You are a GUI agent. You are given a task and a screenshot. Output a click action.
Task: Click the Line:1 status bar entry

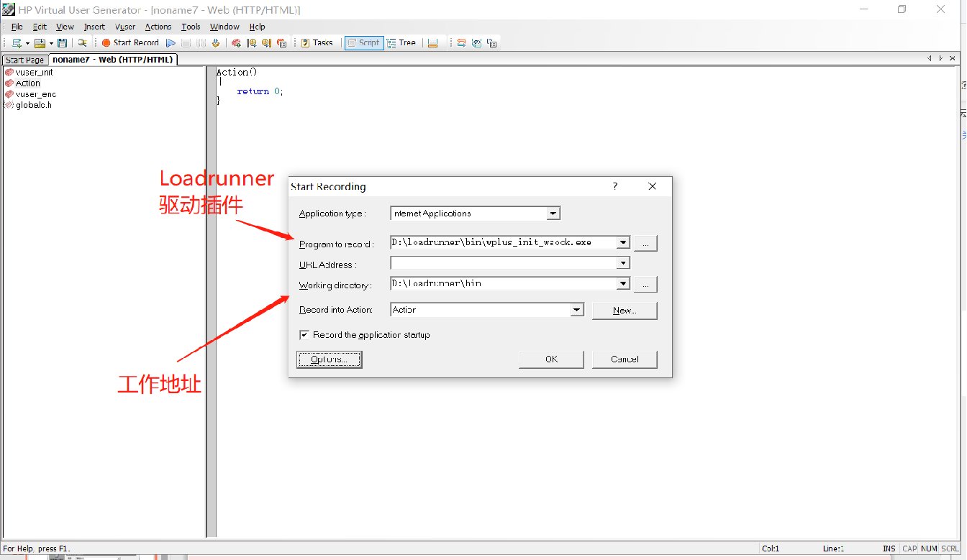point(833,549)
